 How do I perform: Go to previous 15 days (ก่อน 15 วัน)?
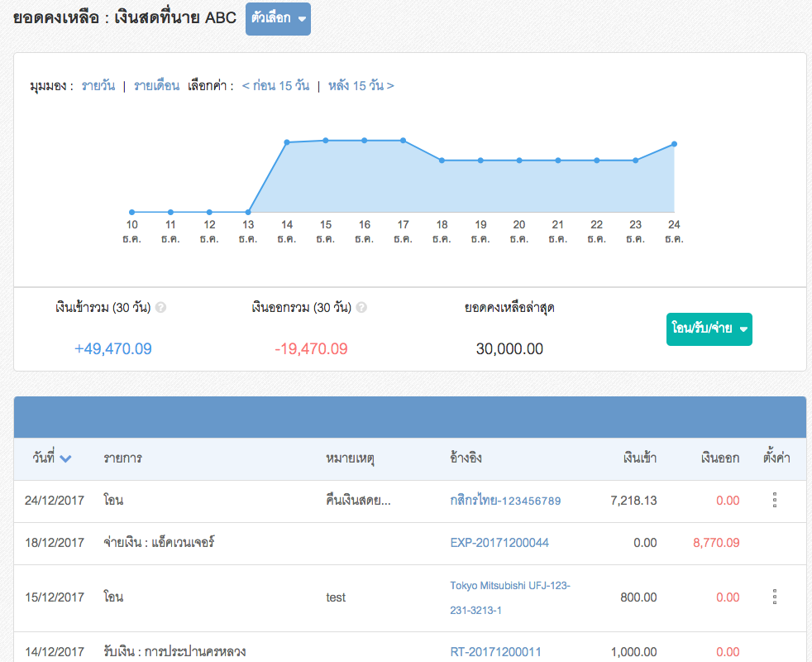tap(275, 85)
